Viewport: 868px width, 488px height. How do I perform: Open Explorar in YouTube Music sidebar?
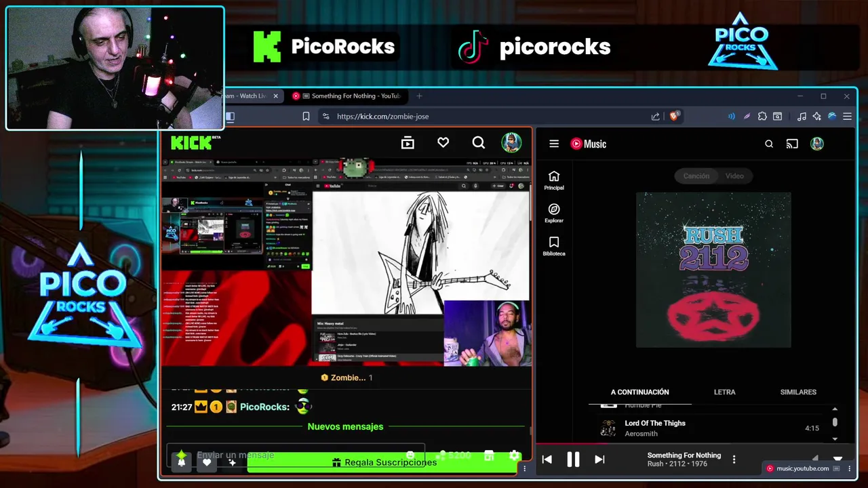click(554, 213)
